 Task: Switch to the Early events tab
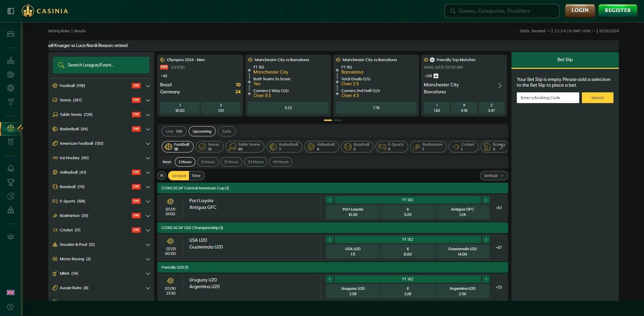[227, 131]
